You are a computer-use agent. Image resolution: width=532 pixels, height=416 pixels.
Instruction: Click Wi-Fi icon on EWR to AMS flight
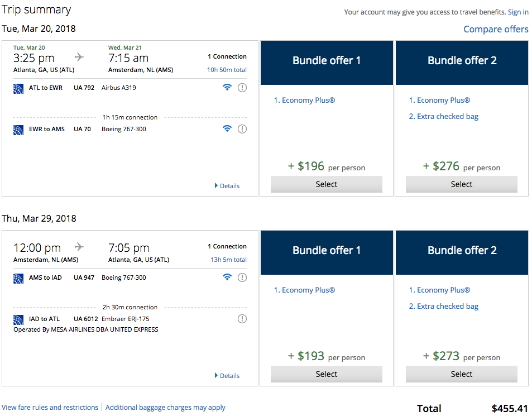[x=227, y=128]
